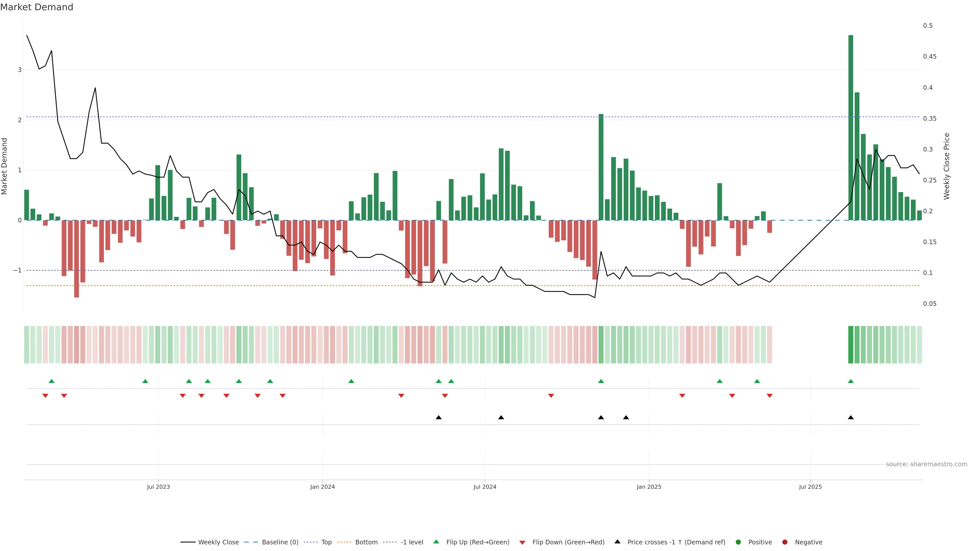The height and width of the screenshot is (551, 980).
Task: Toggle the Top dotted line legend entry
Action: (326, 542)
